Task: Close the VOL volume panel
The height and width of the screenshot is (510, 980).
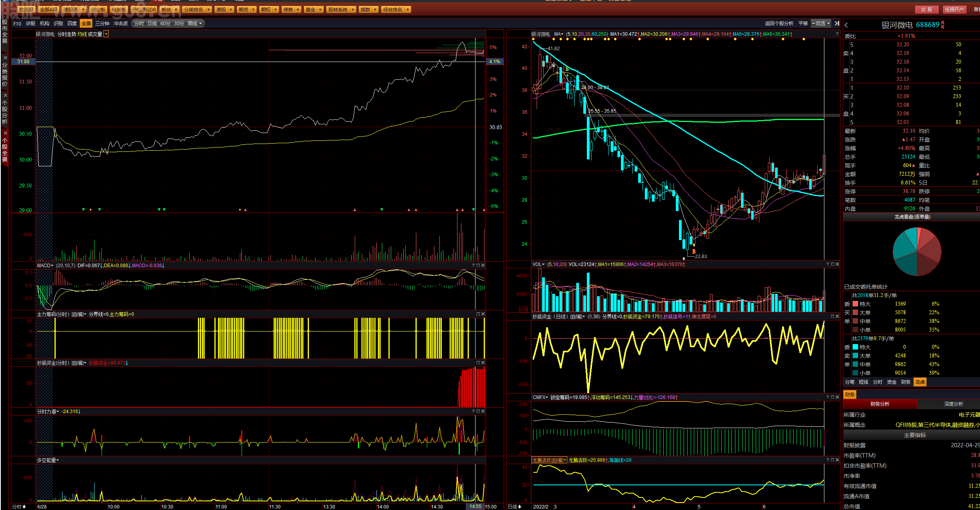Action: click(837, 264)
